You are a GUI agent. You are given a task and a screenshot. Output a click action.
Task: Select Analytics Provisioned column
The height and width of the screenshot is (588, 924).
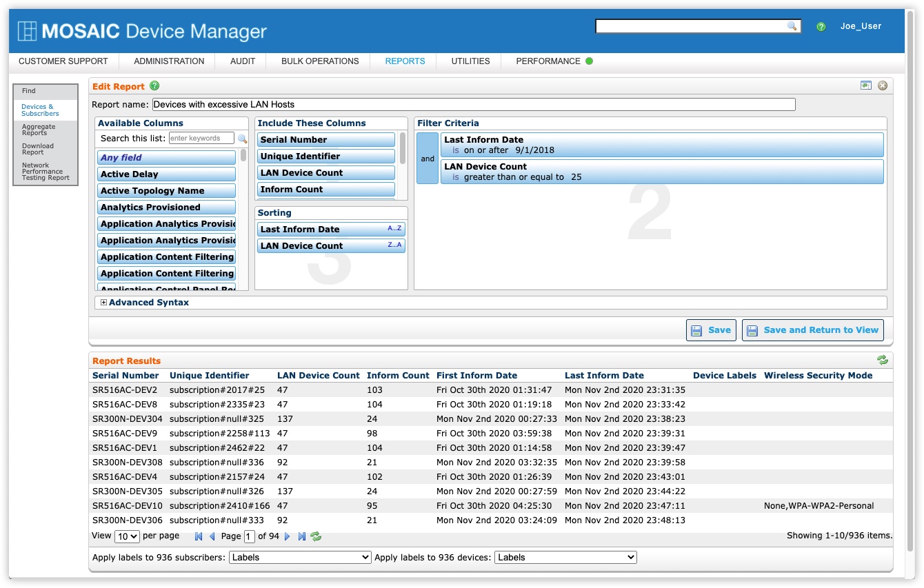[167, 207]
